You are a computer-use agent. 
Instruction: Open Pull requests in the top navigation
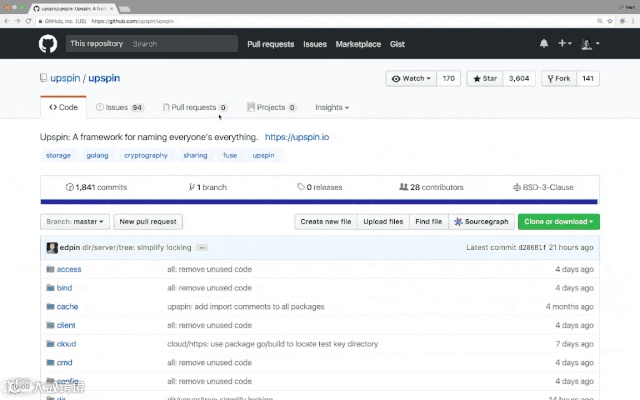click(271, 44)
